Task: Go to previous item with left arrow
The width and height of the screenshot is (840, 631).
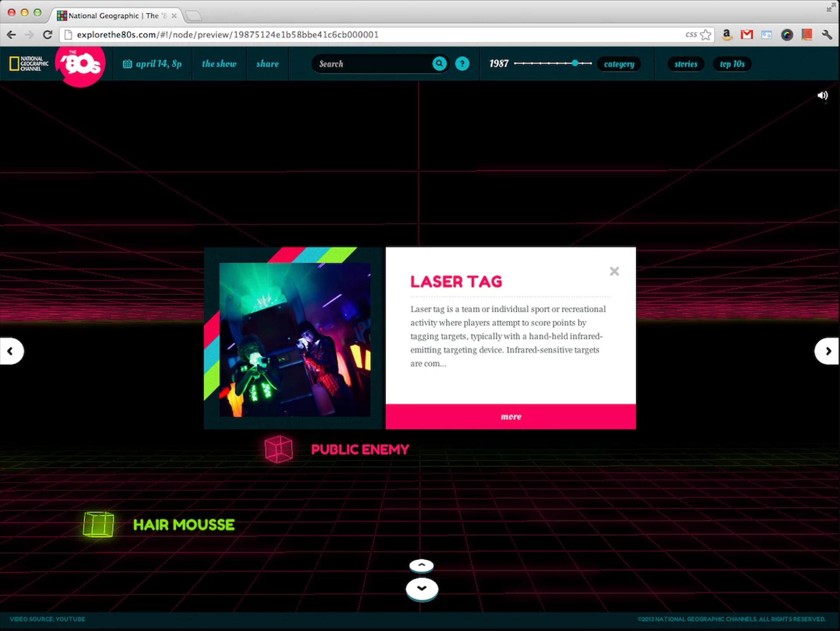Action: pos(11,351)
